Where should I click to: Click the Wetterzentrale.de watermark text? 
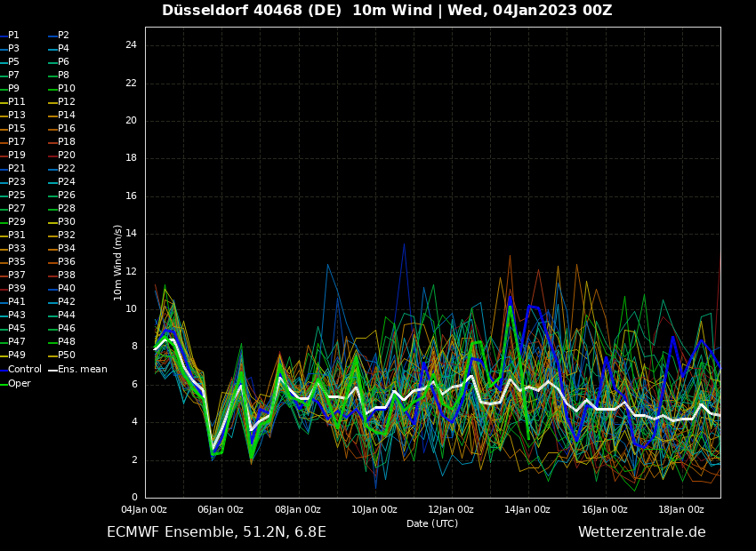(x=641, y=532)
